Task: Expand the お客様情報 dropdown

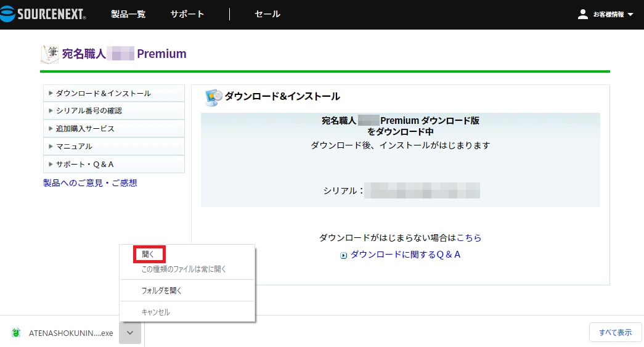Action: tap(613, 14)
